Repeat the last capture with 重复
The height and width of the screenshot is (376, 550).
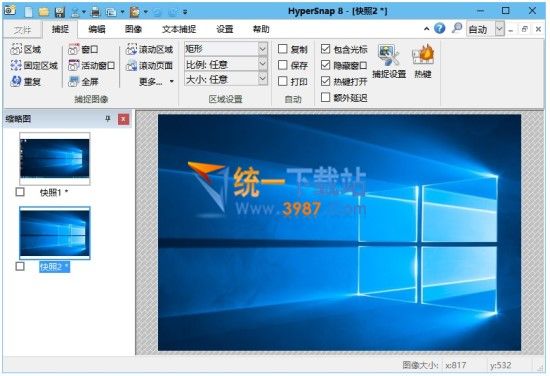coord(26,82)
